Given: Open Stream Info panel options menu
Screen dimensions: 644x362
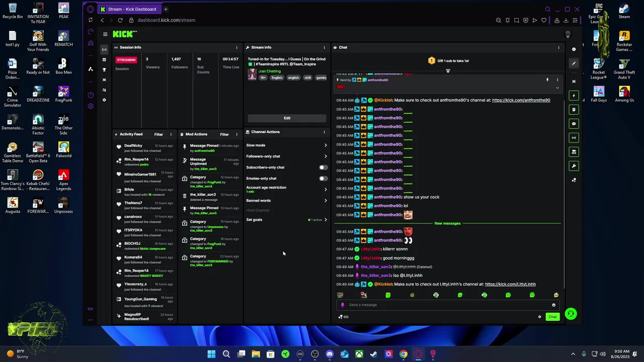Looking at the screenshot, I should pos(324,47).
